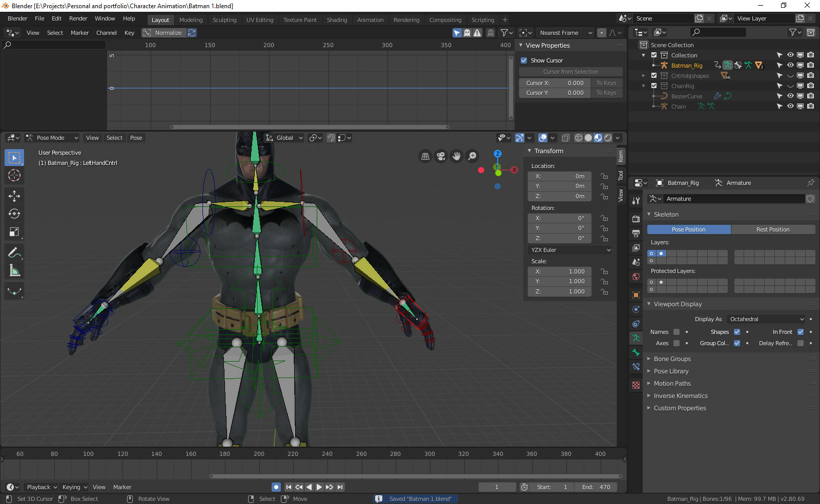The image size is (820, 504).
Task: Uncheck the In Front option
Action: tap(801, 332)
